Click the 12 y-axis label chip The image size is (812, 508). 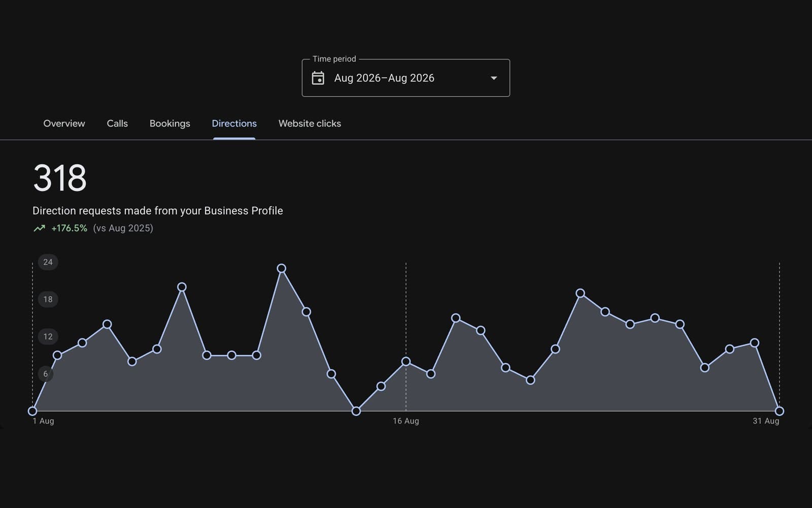coord(48,336)
